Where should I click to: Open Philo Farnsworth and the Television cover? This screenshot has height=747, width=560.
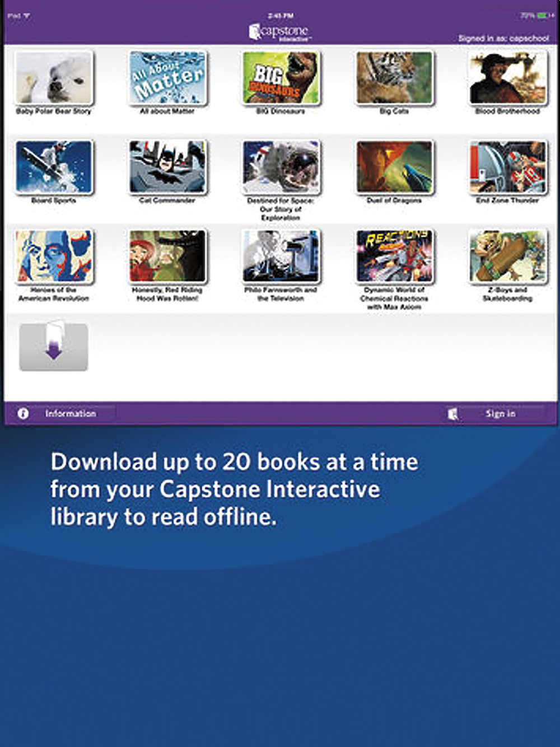click(x=281, y=256)
